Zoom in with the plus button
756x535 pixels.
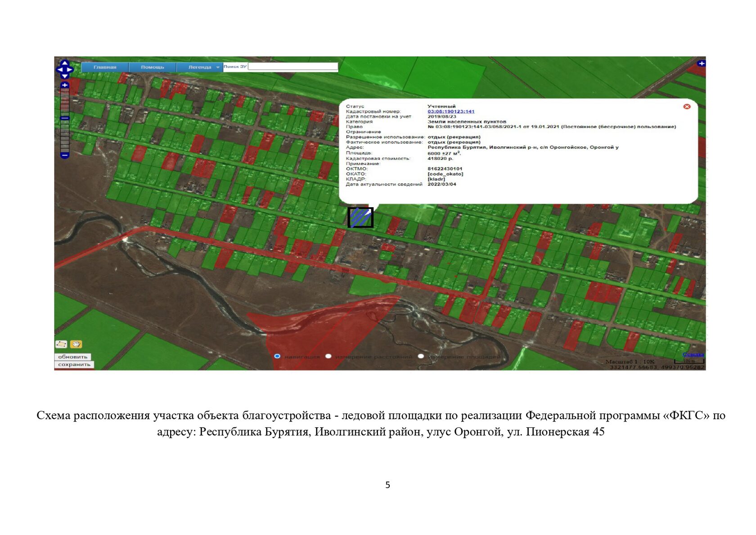click(65, 85)
